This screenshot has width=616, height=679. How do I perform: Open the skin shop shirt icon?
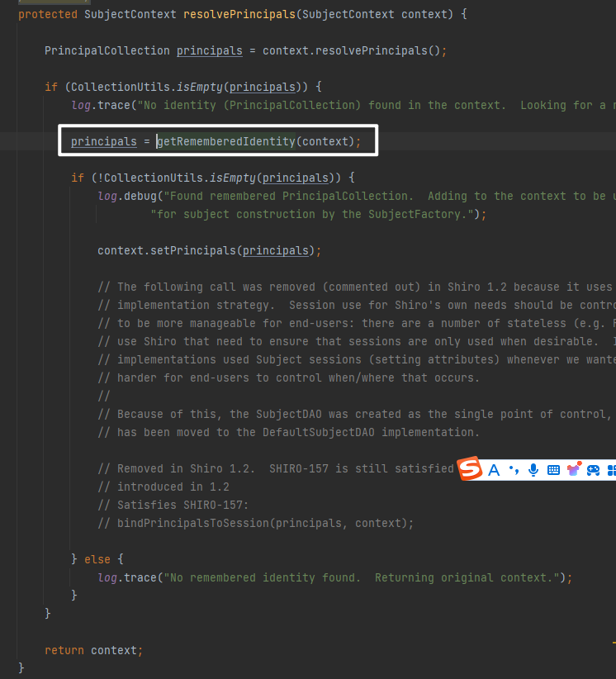pyautogui.click(x=573, y=469)
